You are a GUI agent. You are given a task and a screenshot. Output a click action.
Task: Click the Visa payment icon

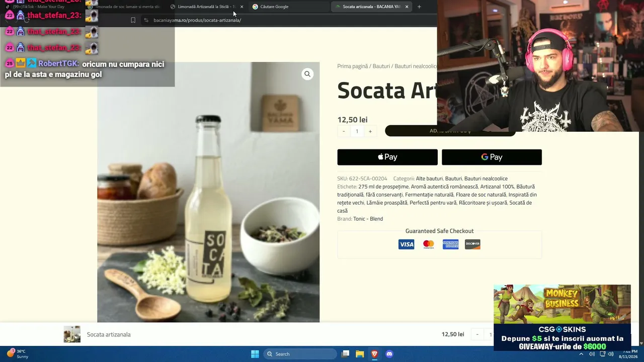407,244
